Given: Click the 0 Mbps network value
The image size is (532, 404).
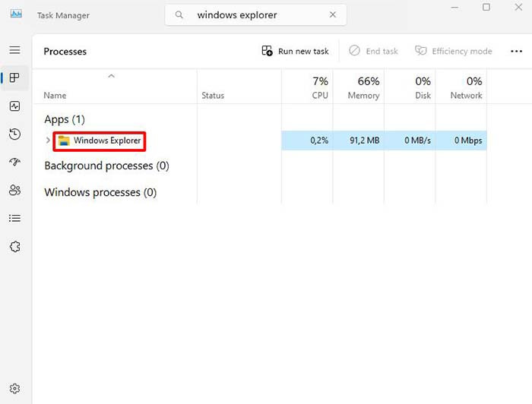Looking at the screenshot, I should [468, 140].
